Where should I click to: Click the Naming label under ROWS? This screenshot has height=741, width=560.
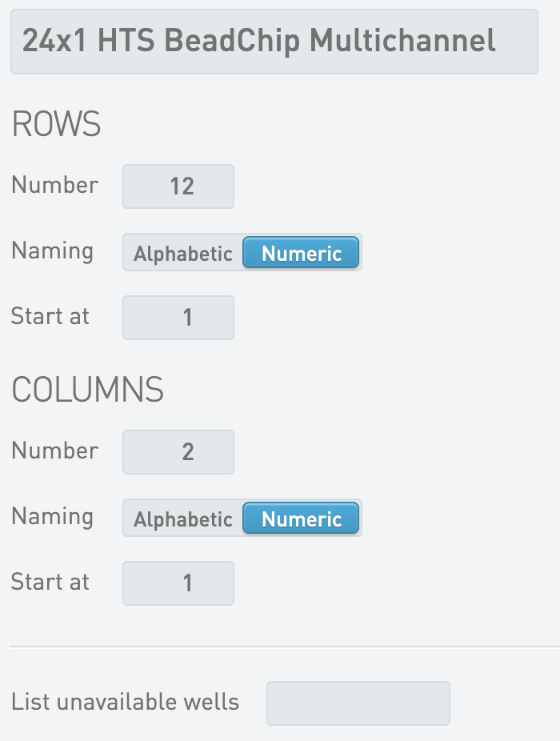(x=52, y=251)
